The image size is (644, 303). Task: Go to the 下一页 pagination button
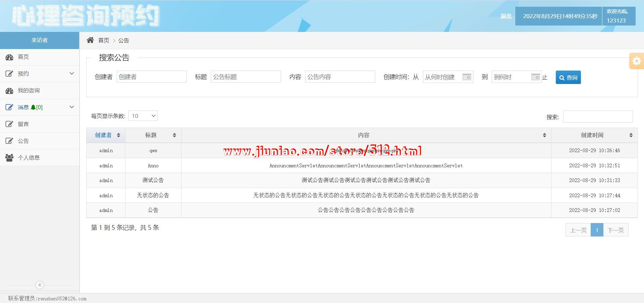[615, 230]
